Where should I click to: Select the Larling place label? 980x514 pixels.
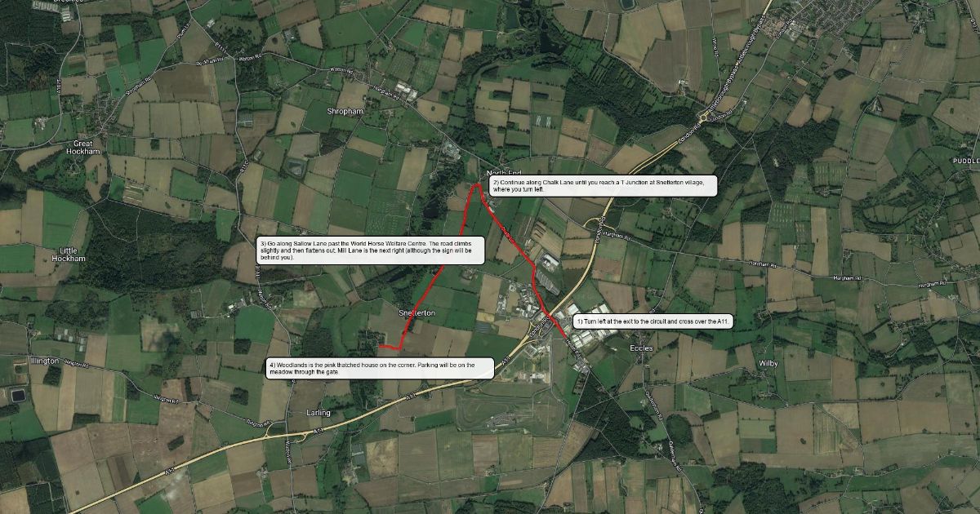tap(318, 413)
